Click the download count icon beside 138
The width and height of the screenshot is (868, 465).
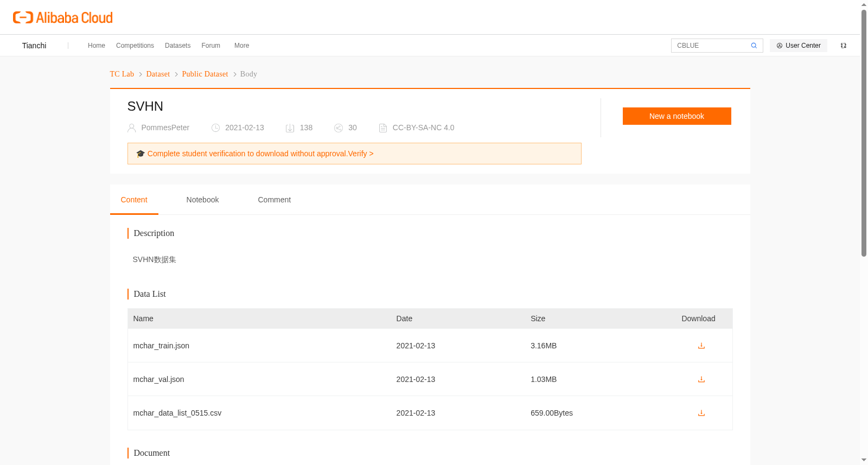pos(290,128)
